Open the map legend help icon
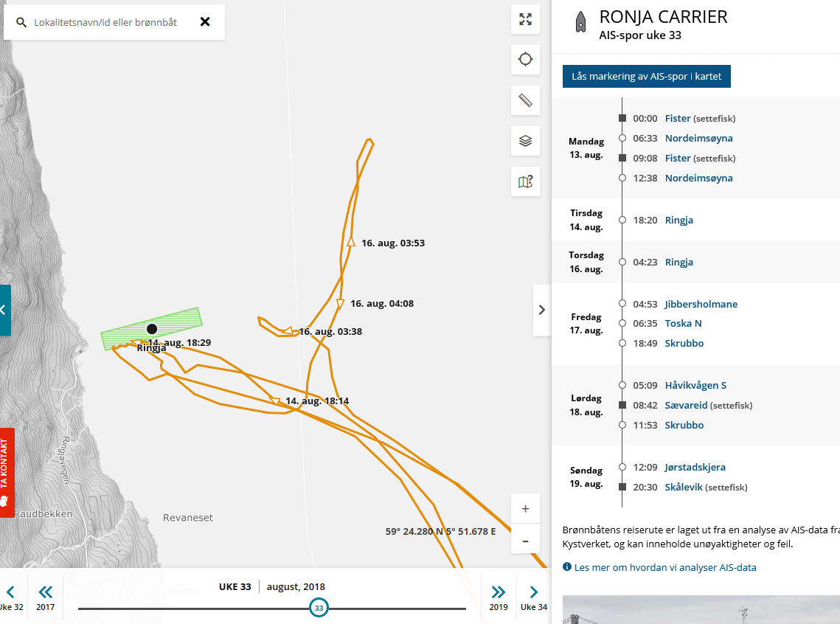The height and width of the screenshot is (624, 840). click(525, 181)
